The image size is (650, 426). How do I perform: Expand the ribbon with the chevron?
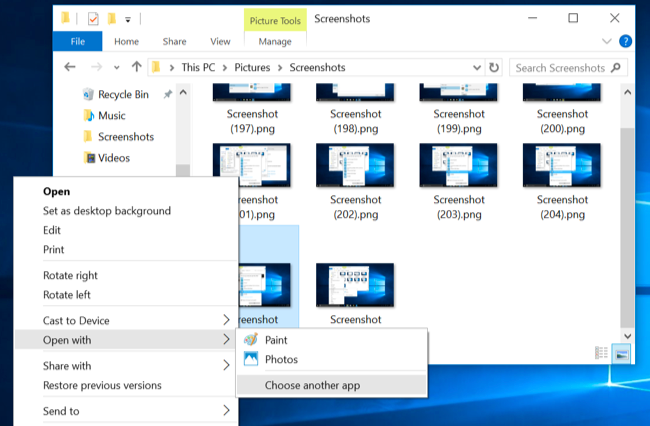point(606,42)
